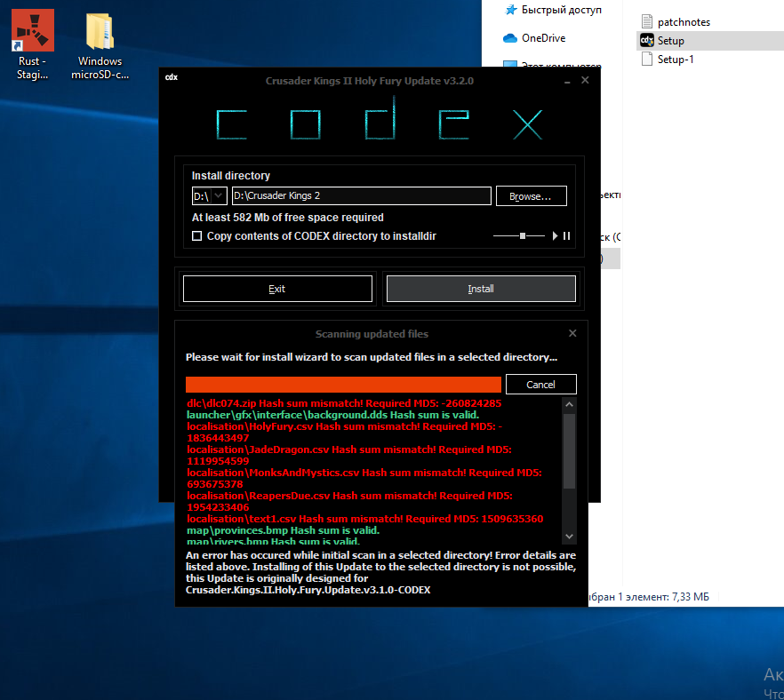Click the Быстрый доступ label in Explorer
784x700 pixels.
tap(562, 10)
